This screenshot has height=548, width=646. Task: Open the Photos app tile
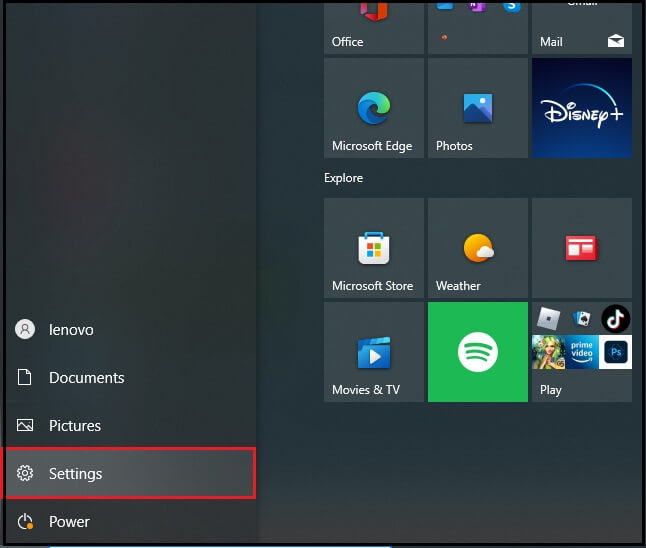point(478,108)
